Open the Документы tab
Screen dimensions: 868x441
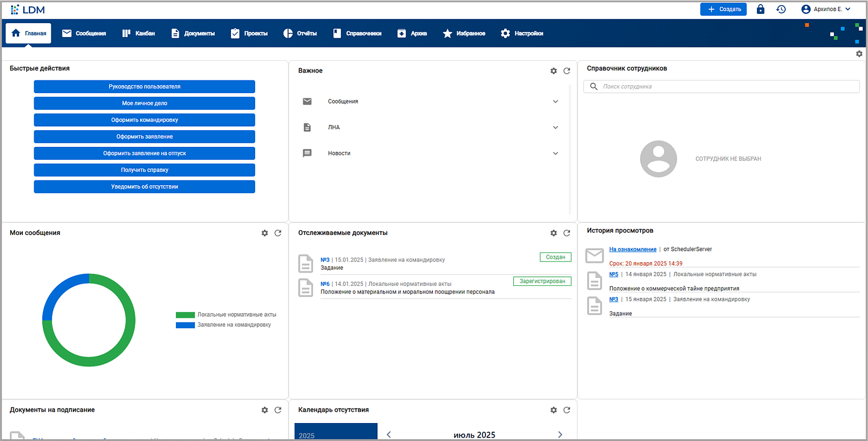tap(193, 33)
